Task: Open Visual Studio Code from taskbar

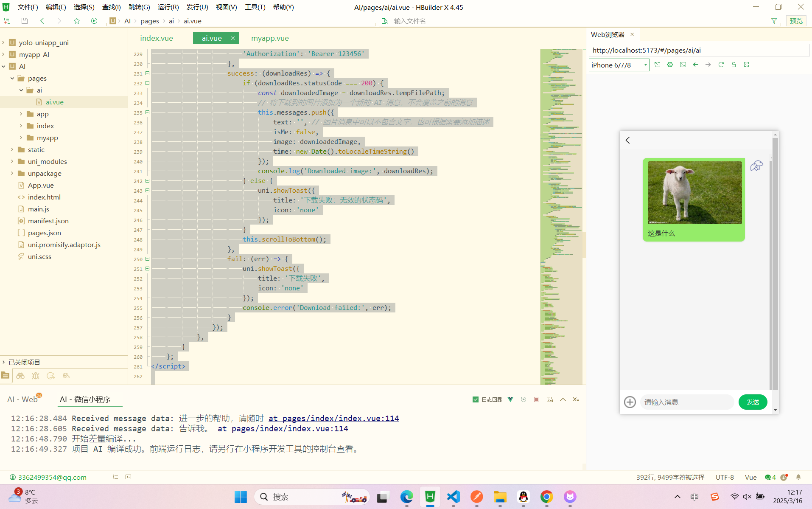Action: pyautogui.click(x=454, y=497)
